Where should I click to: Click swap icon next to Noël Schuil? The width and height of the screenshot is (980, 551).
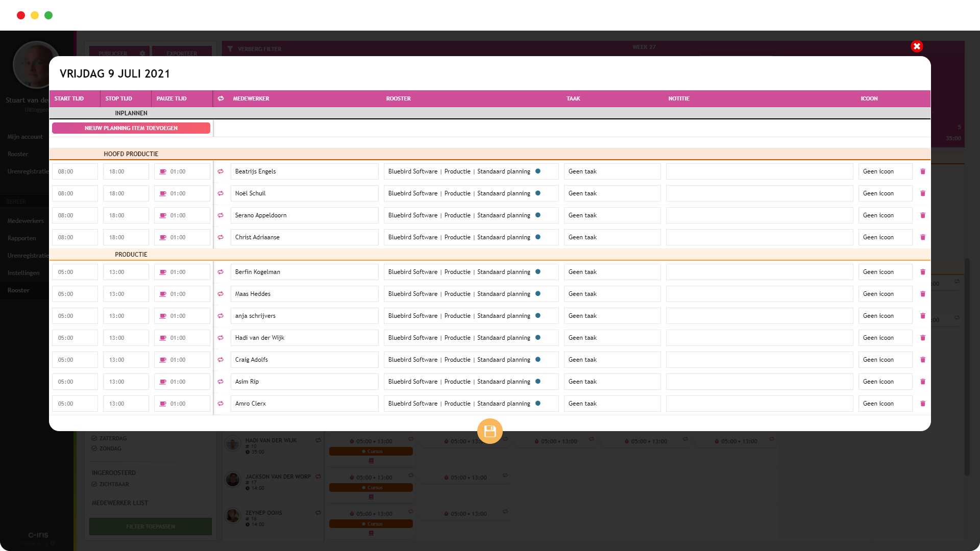(x=220, y=193)
